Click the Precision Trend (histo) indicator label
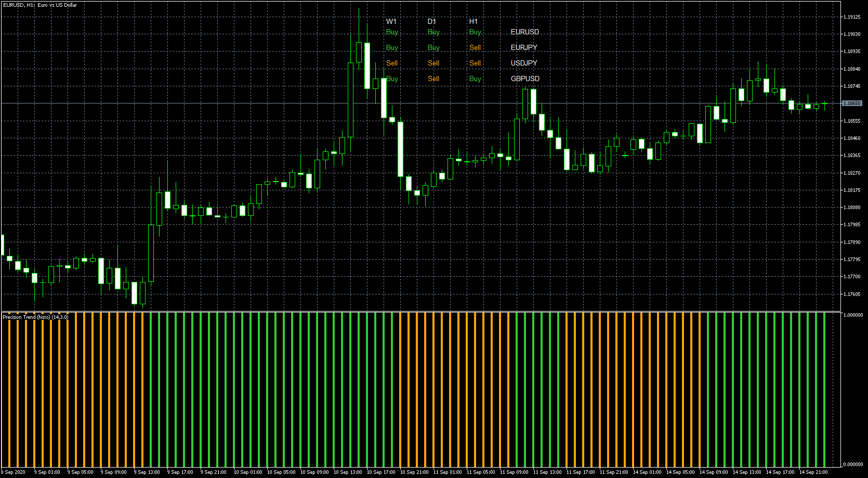This screenshot has height=478, width=868. pos(35,317)
